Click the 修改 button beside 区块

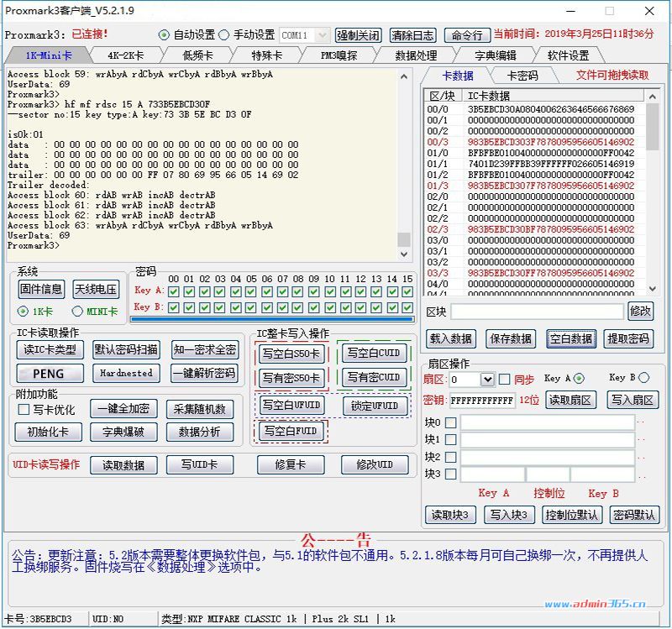coord(640,311)
